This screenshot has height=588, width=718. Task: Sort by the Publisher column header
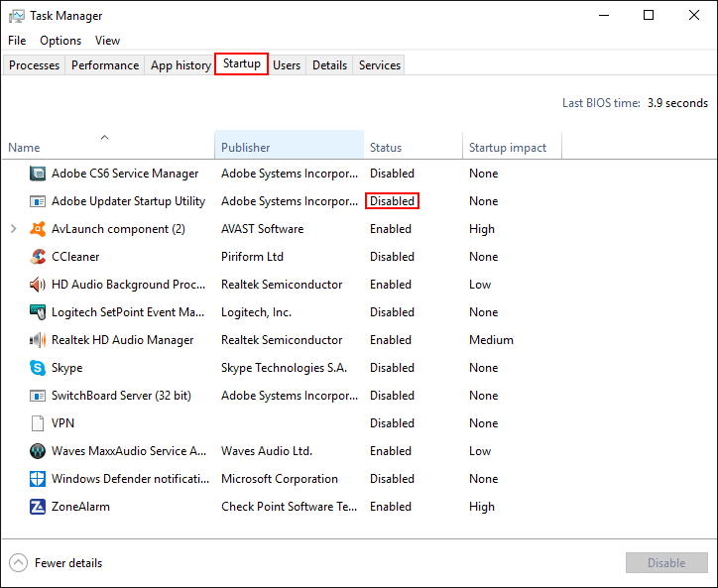[289, 145]
